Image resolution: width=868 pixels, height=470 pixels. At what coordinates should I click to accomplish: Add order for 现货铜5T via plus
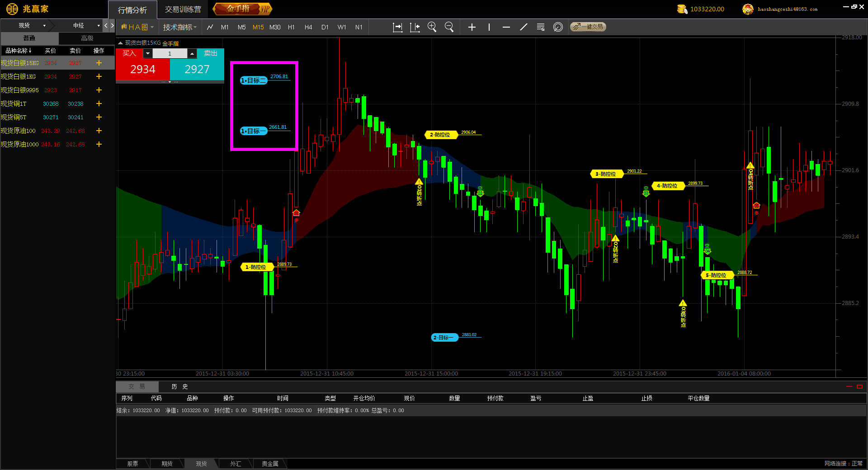[x=99, y=117]
